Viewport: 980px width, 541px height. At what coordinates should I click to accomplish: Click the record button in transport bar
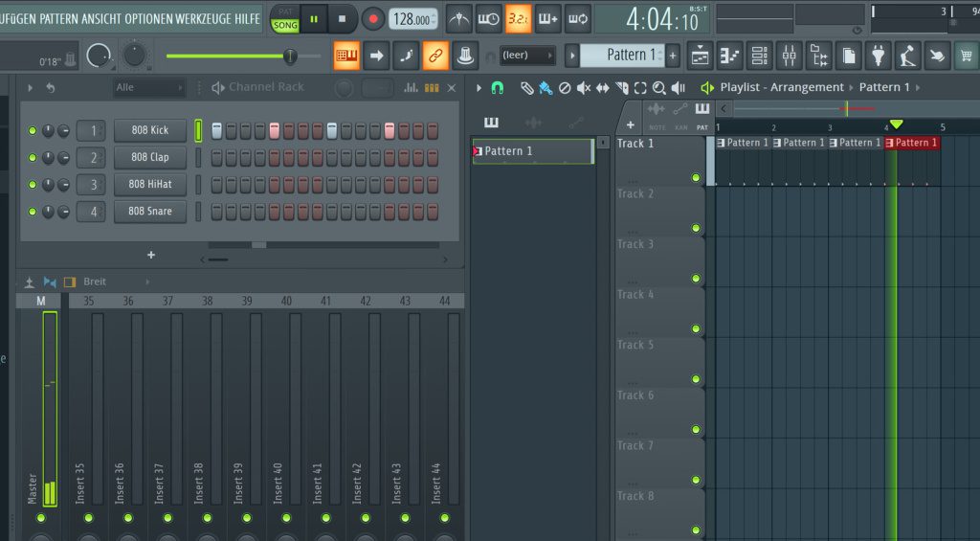point(372,18)
